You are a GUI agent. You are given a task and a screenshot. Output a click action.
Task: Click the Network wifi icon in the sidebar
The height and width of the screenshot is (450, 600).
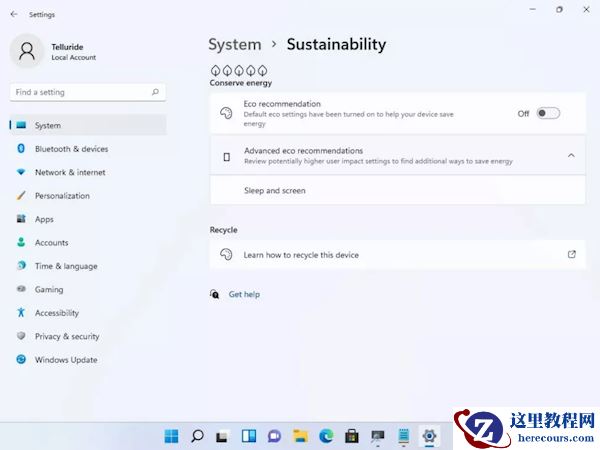point(21,172)
